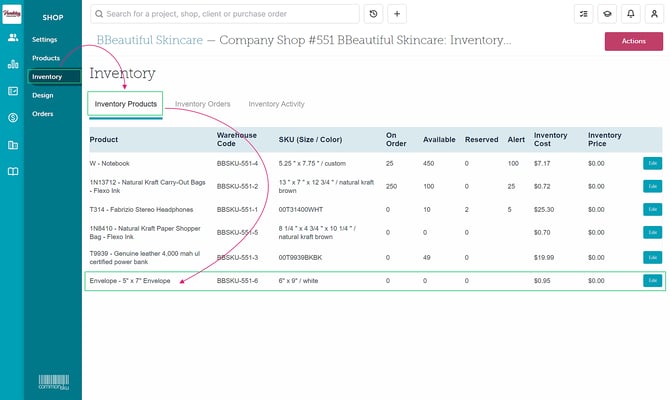Screen dimensions: 670x400
Task: Select Envelope - 5" x 7" Envelope text
Action: pyautogui.click(x=130, y=281)
